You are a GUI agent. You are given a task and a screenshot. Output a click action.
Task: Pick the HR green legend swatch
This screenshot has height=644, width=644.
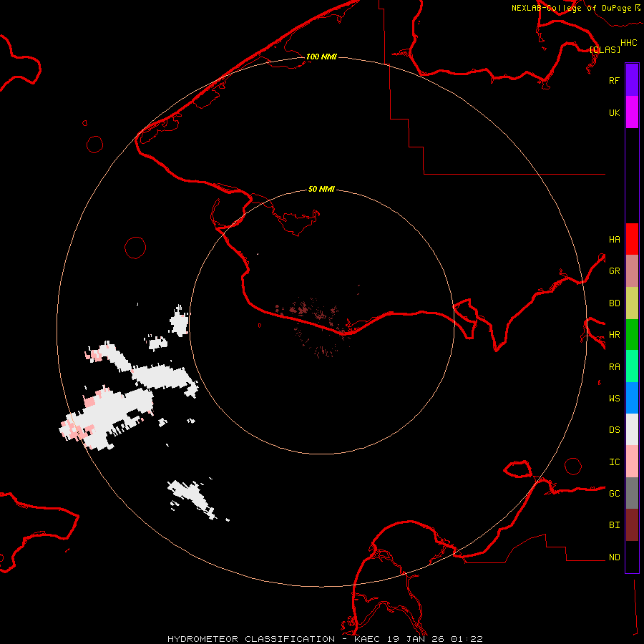pyautogui.click(x=632, y=335)
